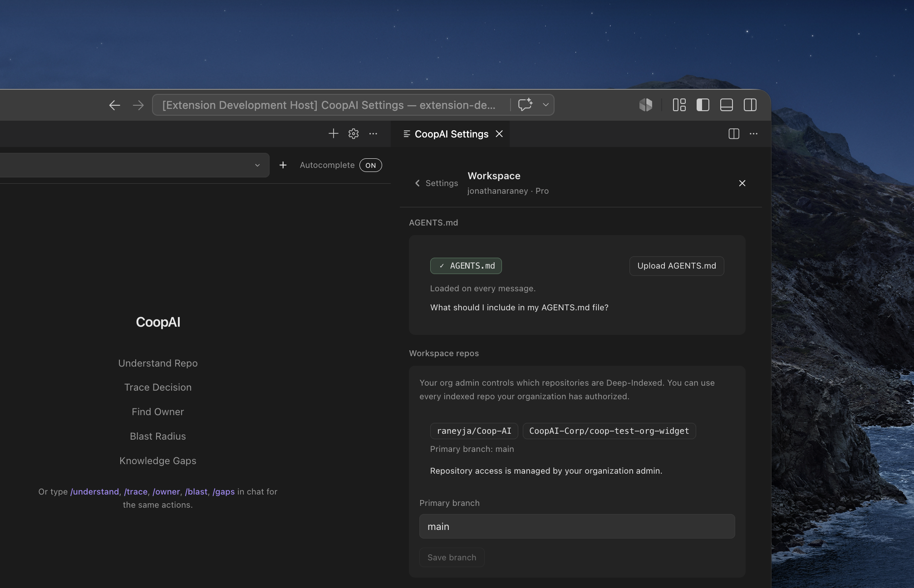Click the /gaps command link

click(x=224, y=491)
